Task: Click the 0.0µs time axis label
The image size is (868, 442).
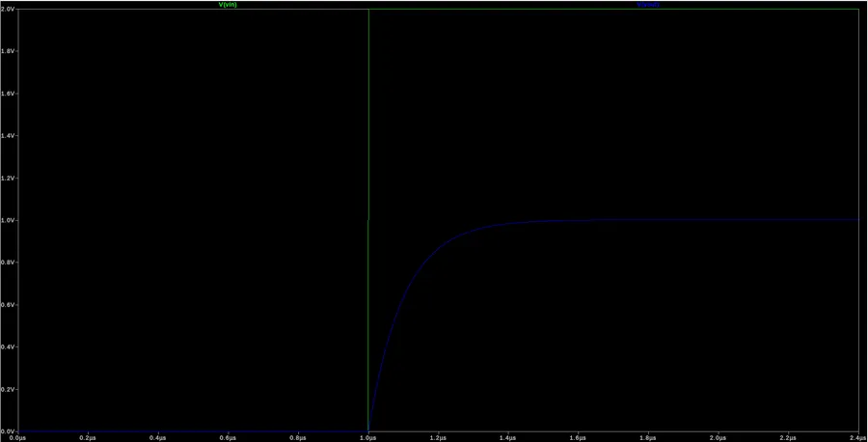Action: [18, 437]
